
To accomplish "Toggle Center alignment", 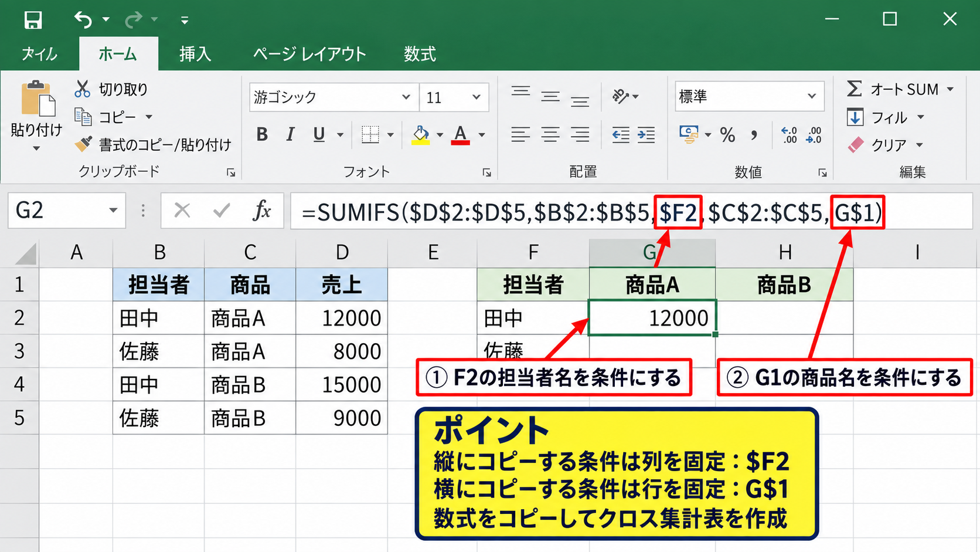I will (x=550, y=135).
